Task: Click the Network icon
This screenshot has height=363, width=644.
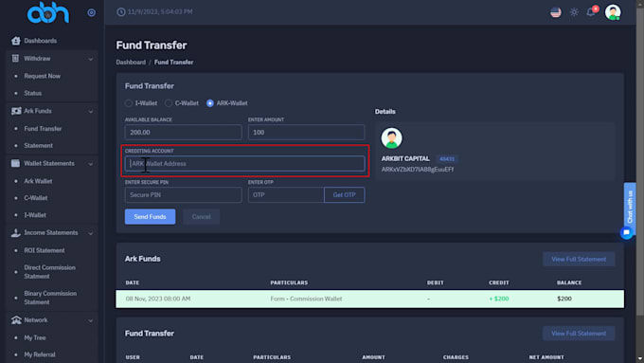Action: click(x=16, y=319)
